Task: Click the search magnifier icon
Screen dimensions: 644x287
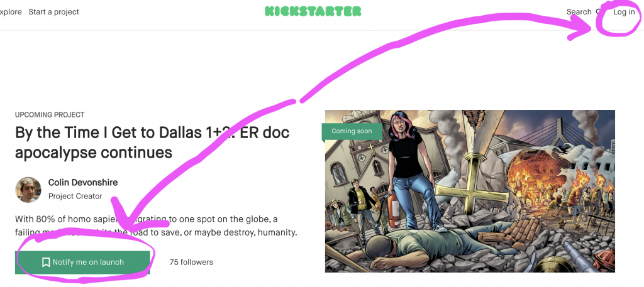Action: [x=599, y=12]
